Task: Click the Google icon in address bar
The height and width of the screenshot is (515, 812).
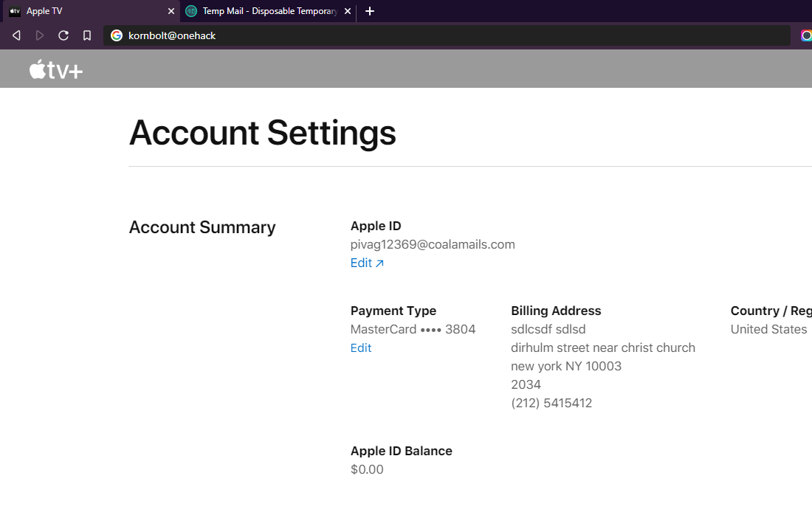Action: pyautogui.click(x=117, y=35)
